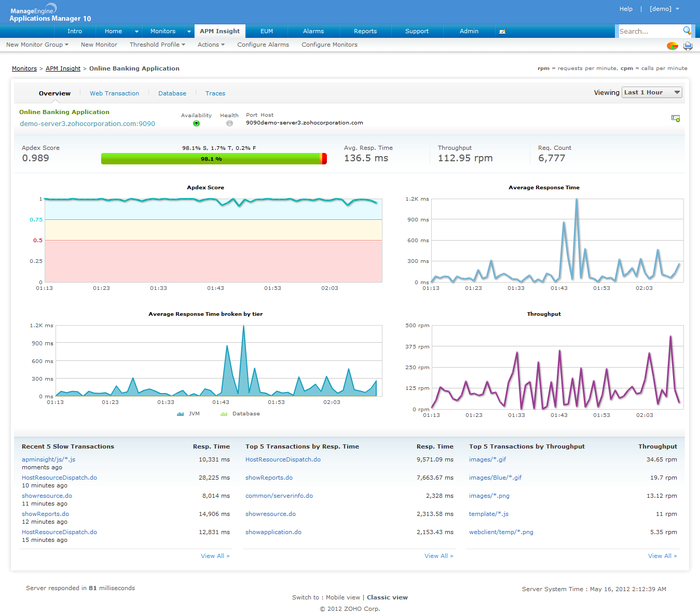The image size is (700, 615).
Task: Open the Alarms menu tab
Action: click(313, 31)
